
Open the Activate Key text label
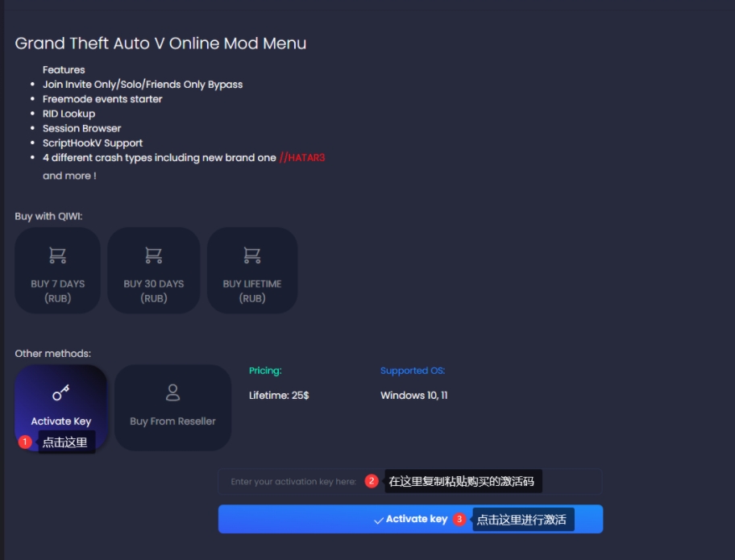pos(61,421)
